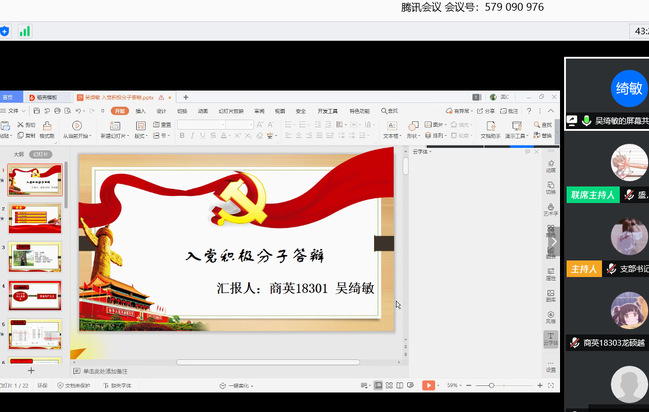649x412 pixels.
Task: Insert a text box (文本框)
Action: click(x=390, y=127)
